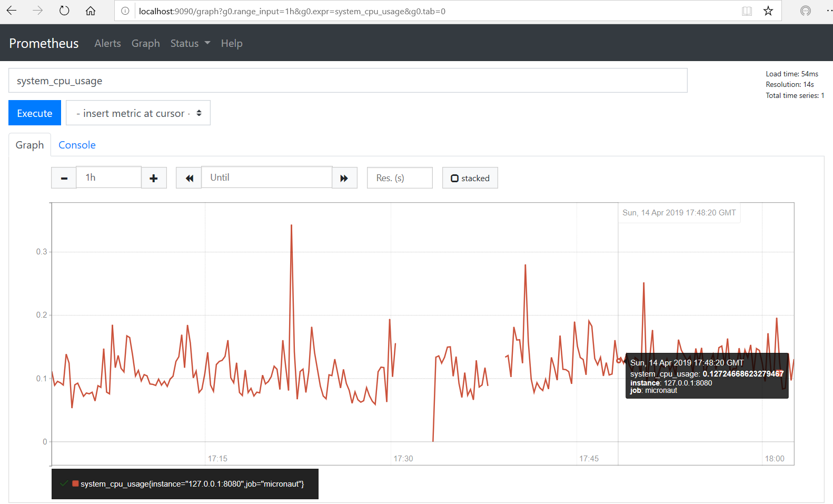Switch to the Console tab
833x504 pixels.
[x=77, y=145]
